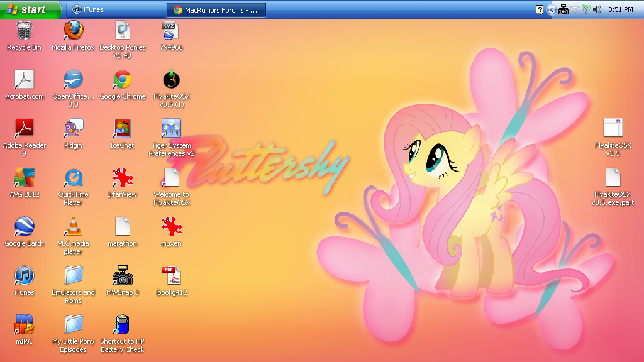Open the Start menu
This screenshot has width=644, height=362.
point(30,9)
